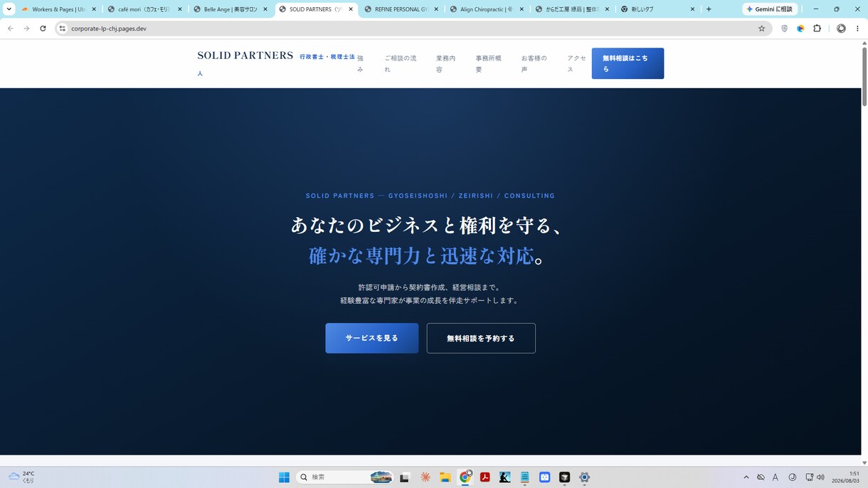The width and height of the screenshot is (868, 488).
Task: Open the Kindle app from the taskbar
Action: point(504,477)
